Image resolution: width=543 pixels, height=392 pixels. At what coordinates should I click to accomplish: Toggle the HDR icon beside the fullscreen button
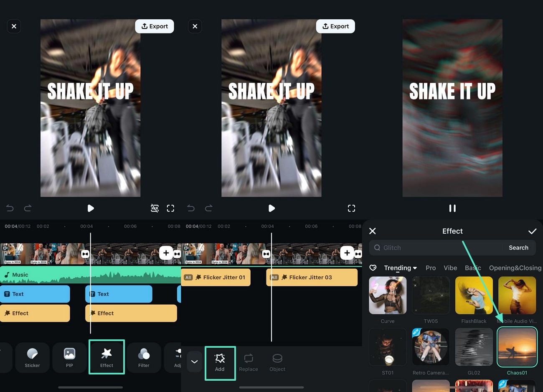pyautogui.click(x=155, y=208)
